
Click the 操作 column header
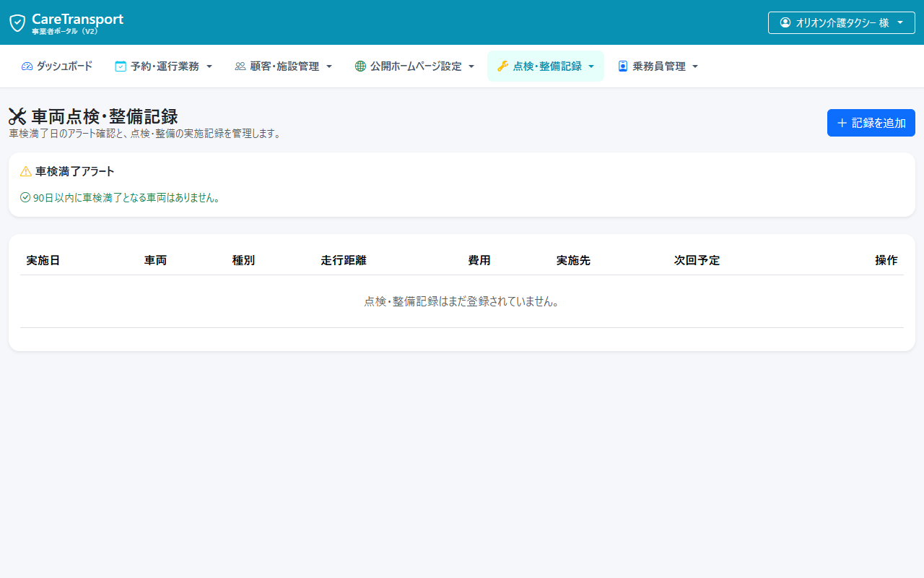coord(886,260)
